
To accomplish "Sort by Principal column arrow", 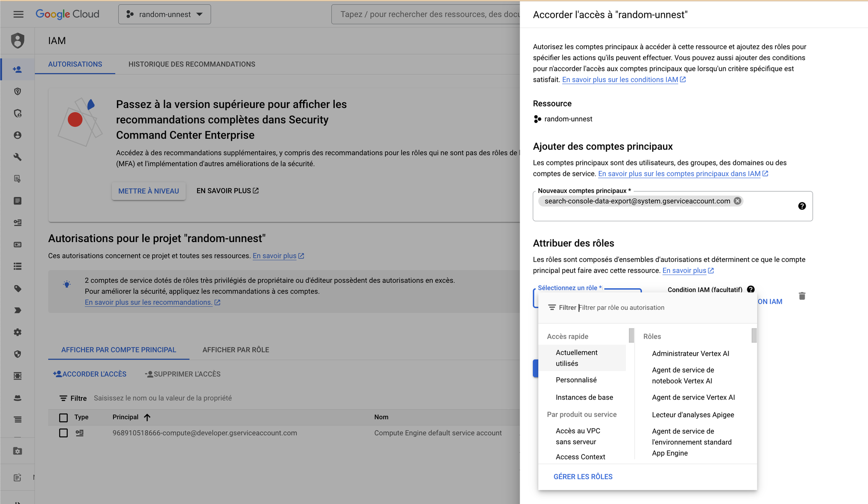I will tap(147, 417).
